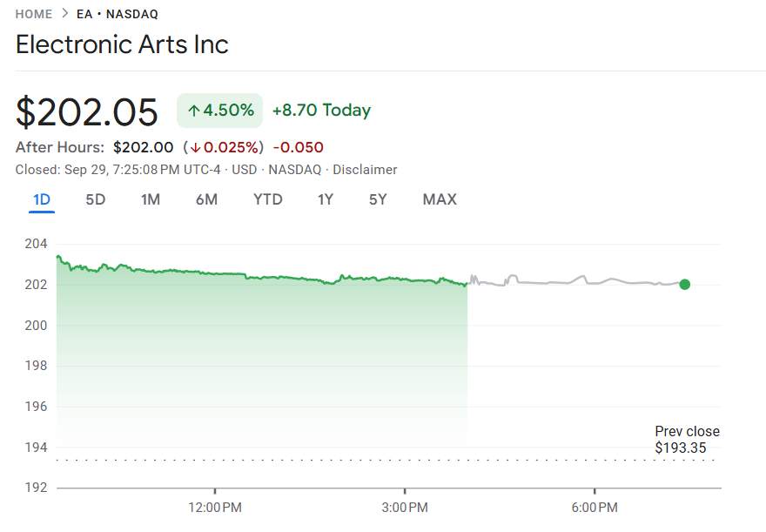Open the Disclaimer link

click(365, 170)
